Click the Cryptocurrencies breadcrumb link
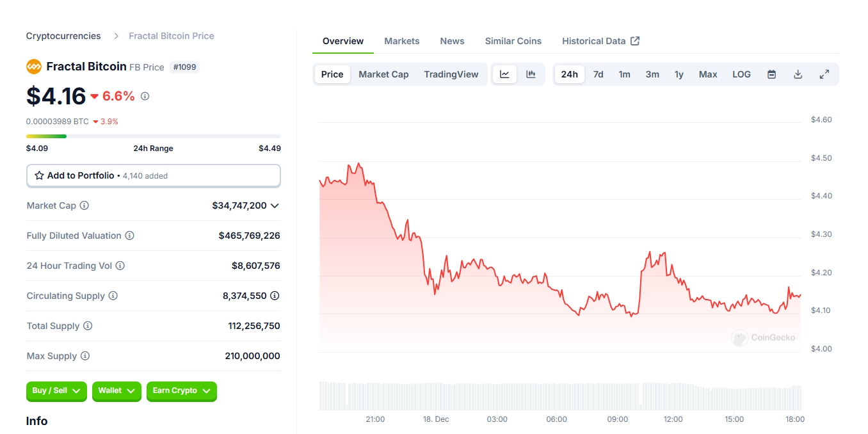 [x=63, y=36]
